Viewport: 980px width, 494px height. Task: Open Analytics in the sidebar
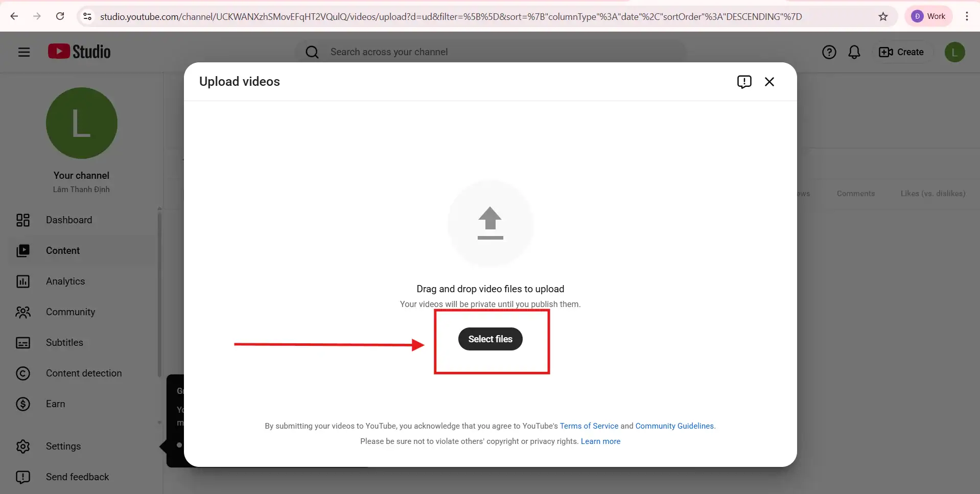65,281
